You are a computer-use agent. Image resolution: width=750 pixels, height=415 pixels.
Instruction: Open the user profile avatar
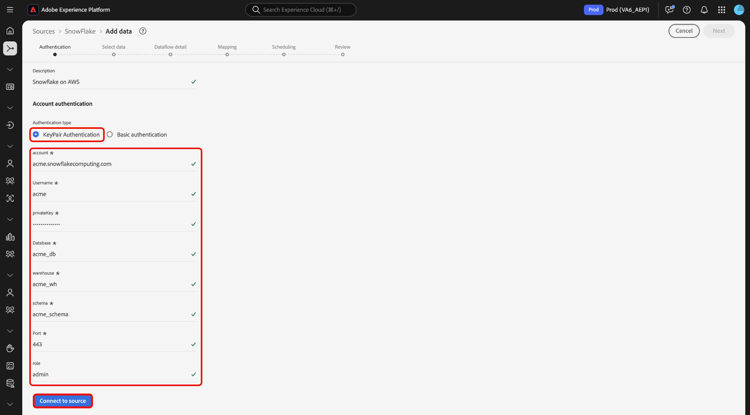tap(739, 10)
